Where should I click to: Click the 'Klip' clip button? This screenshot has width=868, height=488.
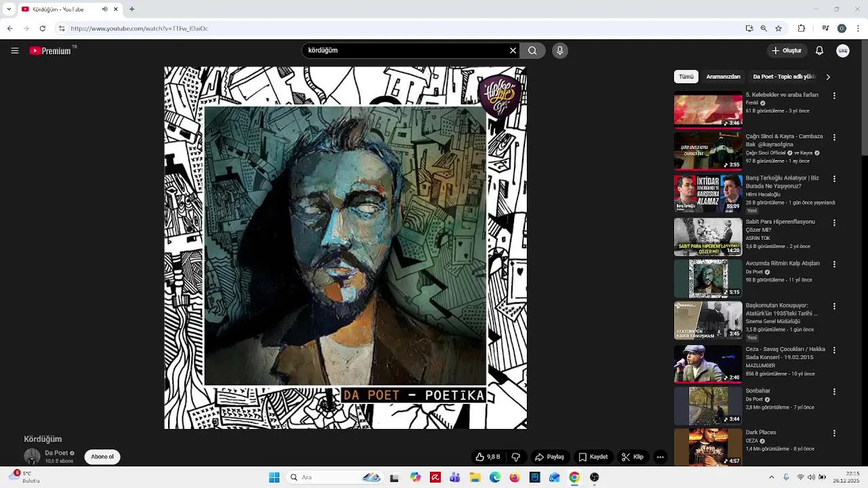point(633,457)
